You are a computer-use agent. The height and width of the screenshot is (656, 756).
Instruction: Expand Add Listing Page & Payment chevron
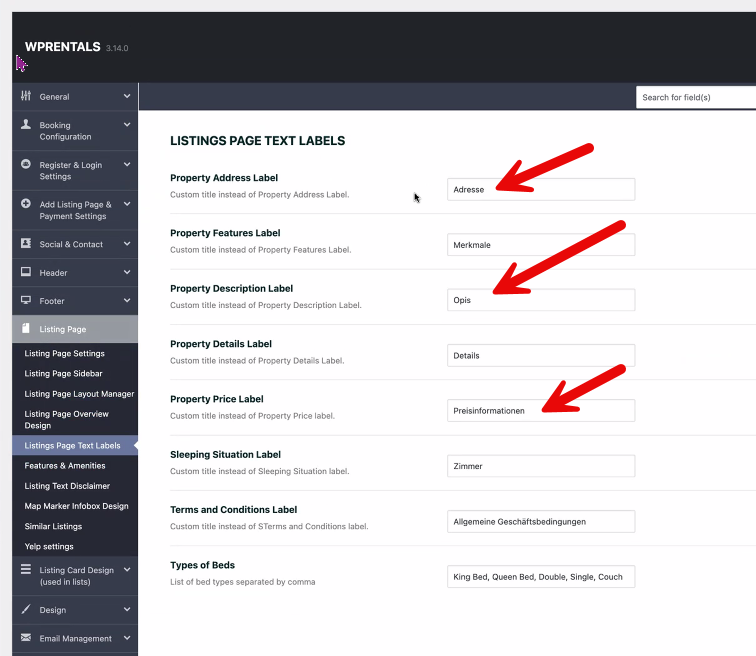(x=127, y=204)
